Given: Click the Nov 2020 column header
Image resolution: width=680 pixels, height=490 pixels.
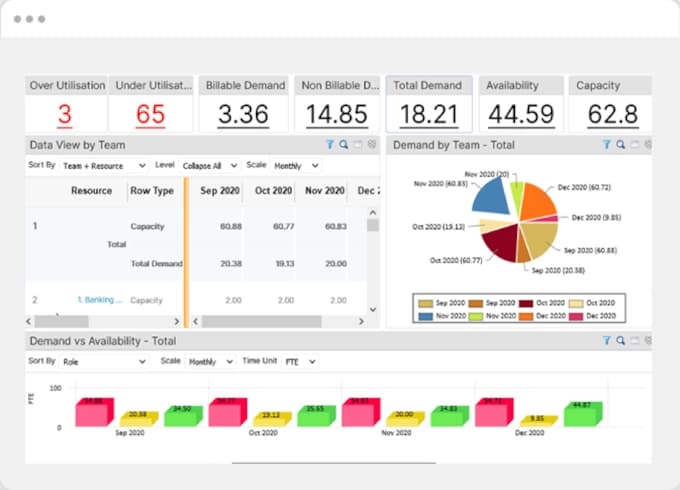Looking at the screenshot, I should pyautogui.click(x=325, y=190).
